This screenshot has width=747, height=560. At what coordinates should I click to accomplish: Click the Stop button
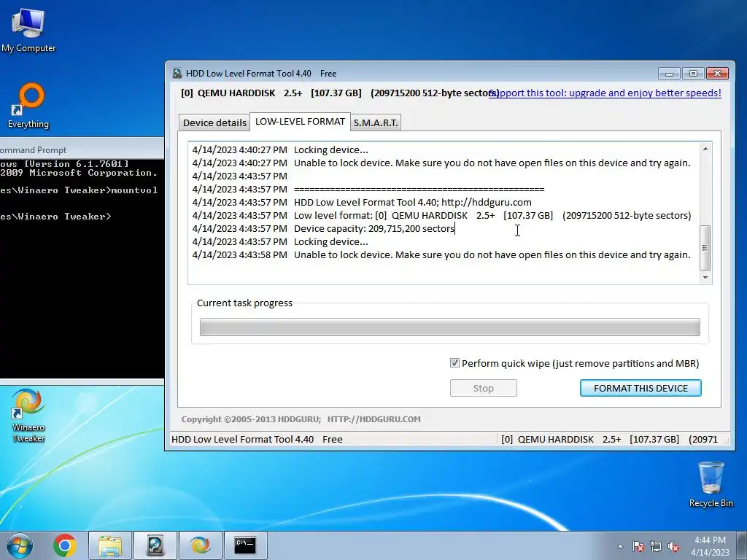(483, 388)
